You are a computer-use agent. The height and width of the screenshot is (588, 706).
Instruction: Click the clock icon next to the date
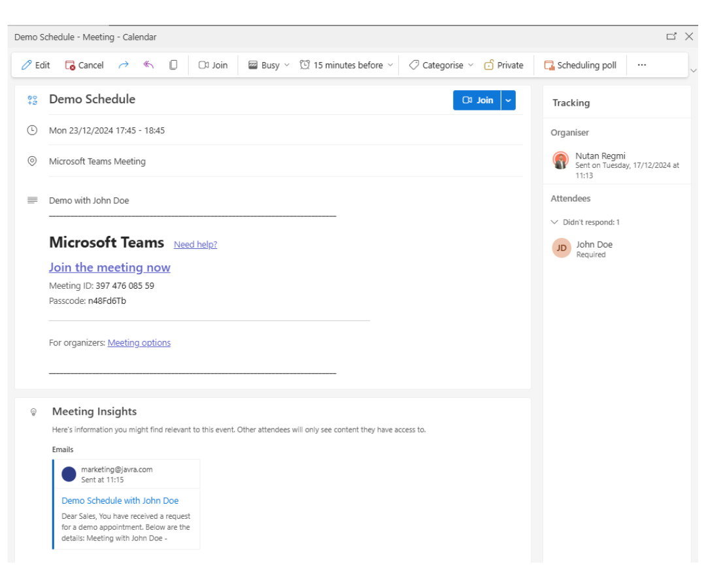(32, 131)
